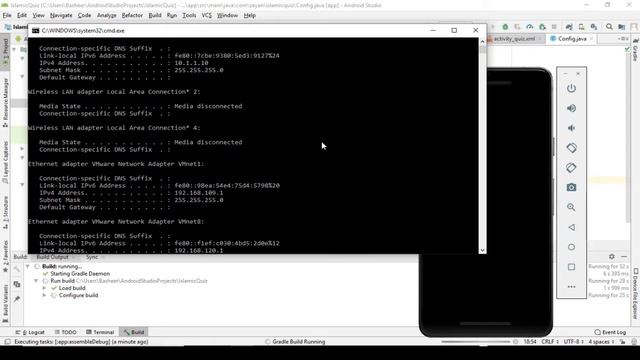Switch to Sync tab in Build panel
This screenshot has height=360, width=640.
(91, 257)
